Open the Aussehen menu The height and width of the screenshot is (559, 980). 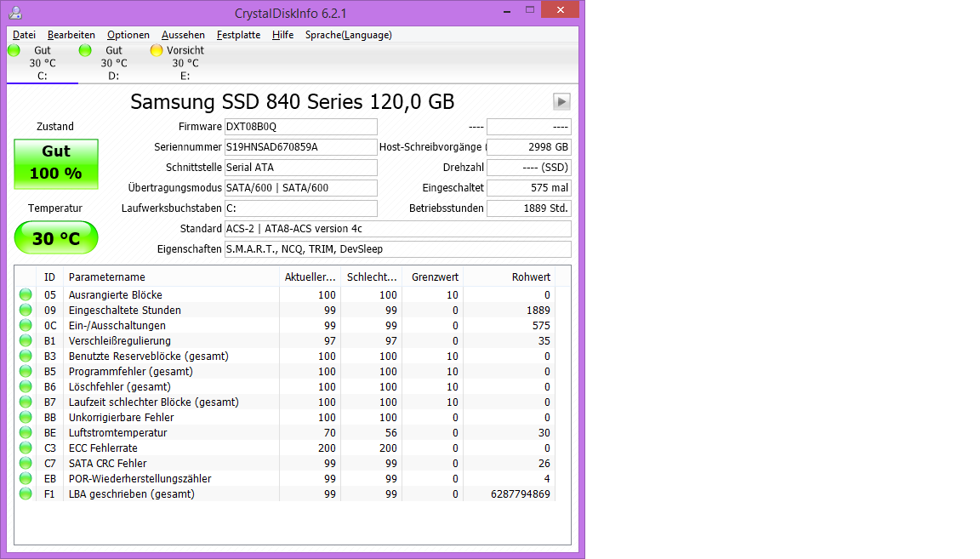coord(183,35)
